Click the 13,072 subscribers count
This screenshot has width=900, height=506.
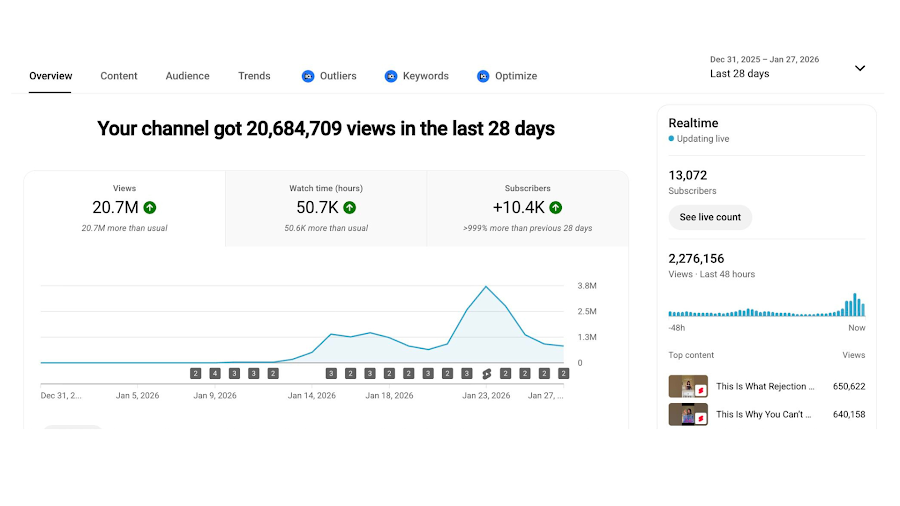tap(688, 176)
